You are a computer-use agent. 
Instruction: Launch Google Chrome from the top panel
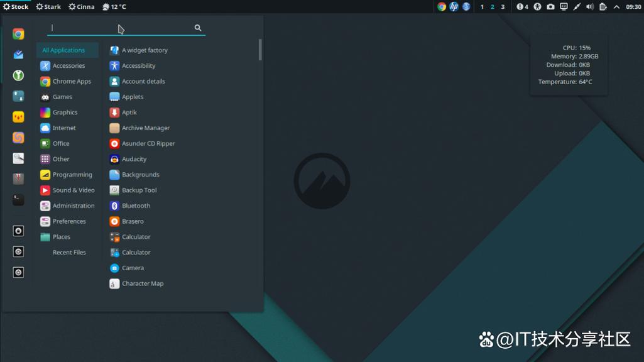click(x=440, y=7)
